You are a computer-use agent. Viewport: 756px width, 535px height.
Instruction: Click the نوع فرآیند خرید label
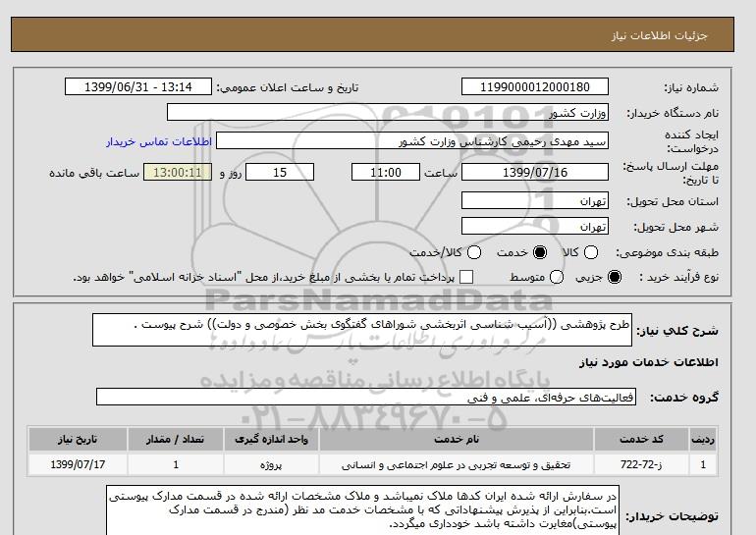pos(678,277)
